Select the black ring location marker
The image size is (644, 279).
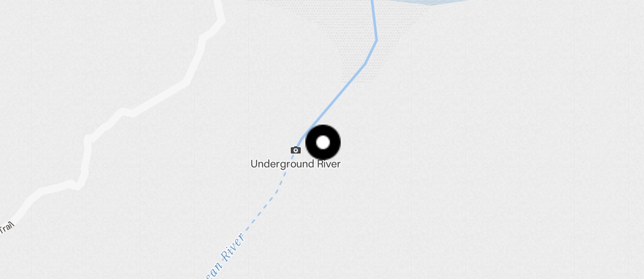(323, 142)
